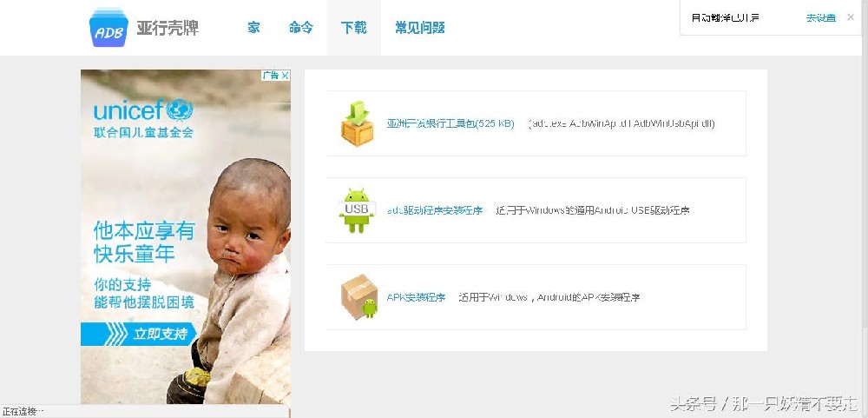Click the 亚行壳牌 site title
Screen dimensions: 868x418
point(168,28)
